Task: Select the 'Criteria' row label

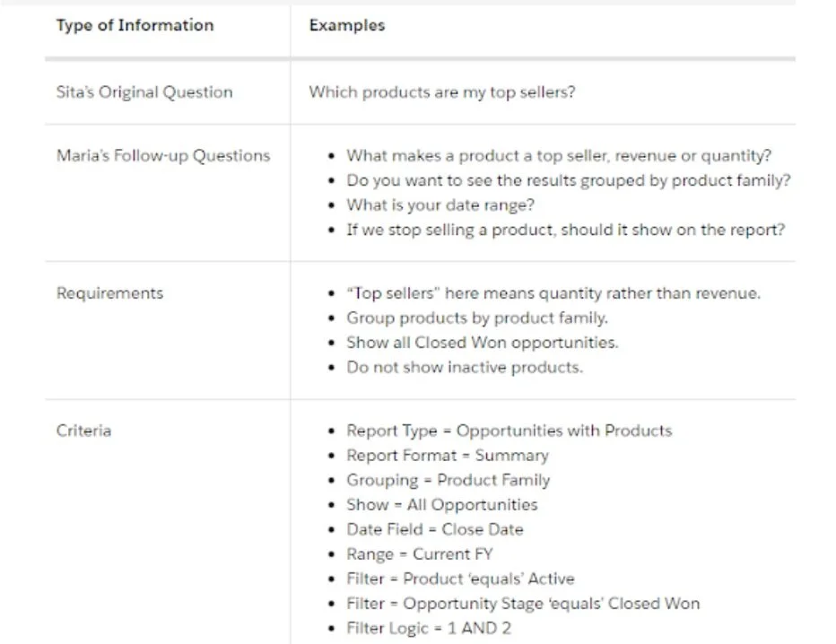Action: coord(83,431)
